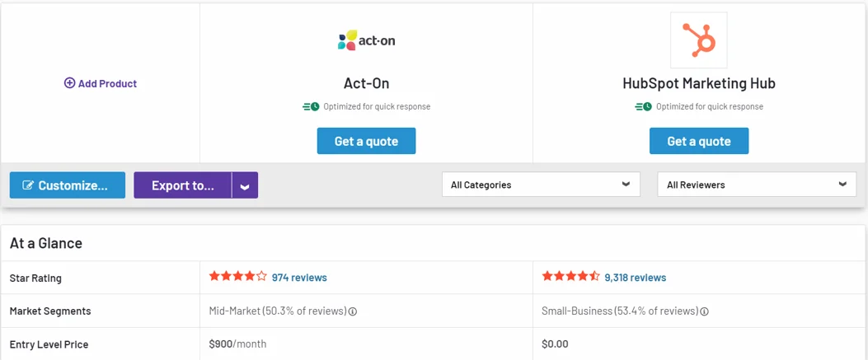Click the Act-On product name

click(367, 83)
